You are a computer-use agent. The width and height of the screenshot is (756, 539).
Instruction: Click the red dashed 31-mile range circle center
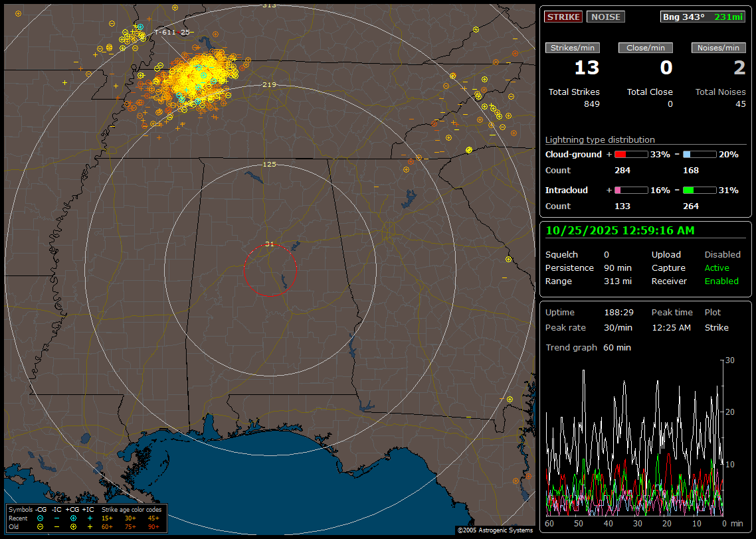270,269
